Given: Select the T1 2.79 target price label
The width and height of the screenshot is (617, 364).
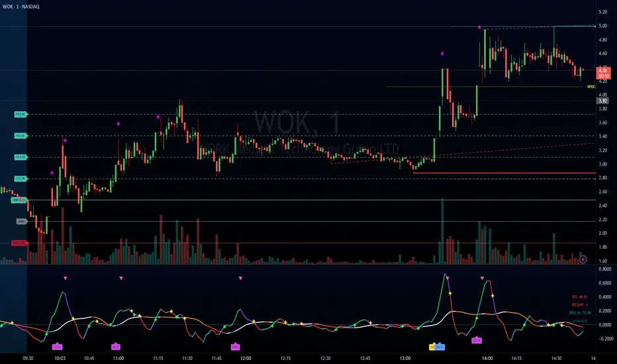Looking at the screenshot, I should point(20,179).
